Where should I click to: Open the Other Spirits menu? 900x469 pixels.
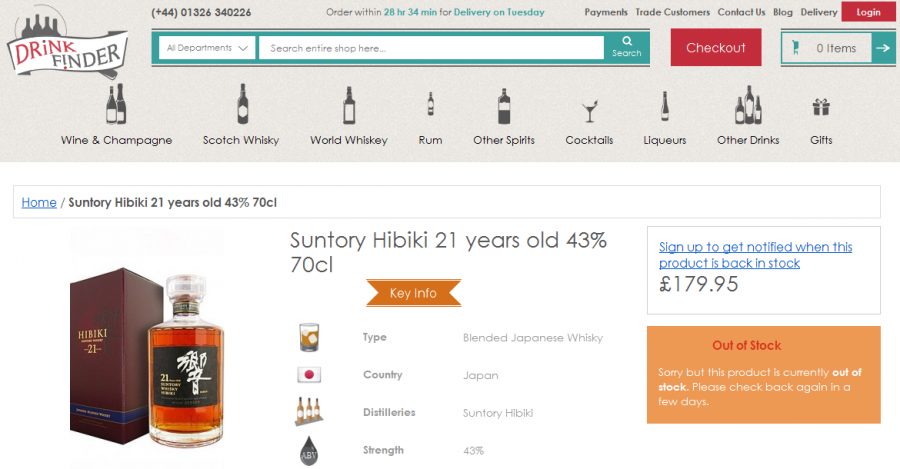pos(504,140)
